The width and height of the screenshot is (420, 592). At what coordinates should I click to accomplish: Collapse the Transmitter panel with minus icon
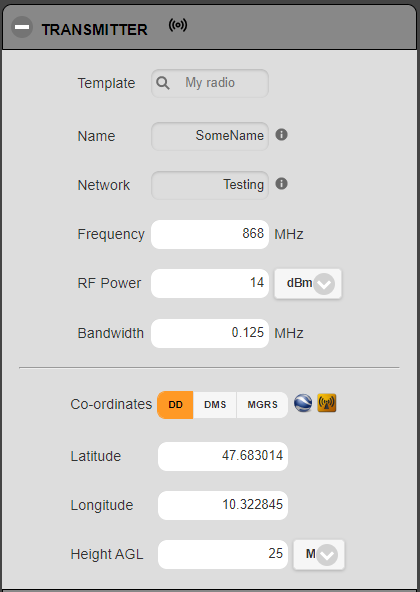pos(22,27)
